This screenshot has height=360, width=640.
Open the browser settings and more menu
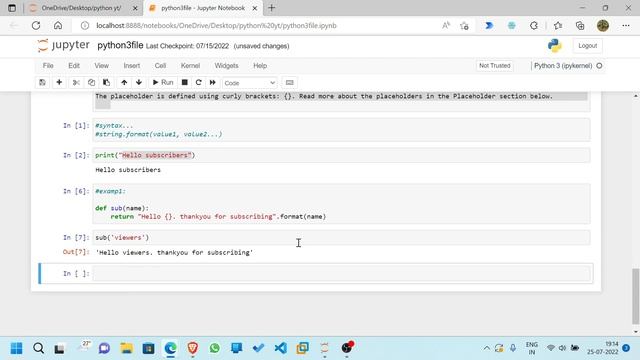point(626,25)
